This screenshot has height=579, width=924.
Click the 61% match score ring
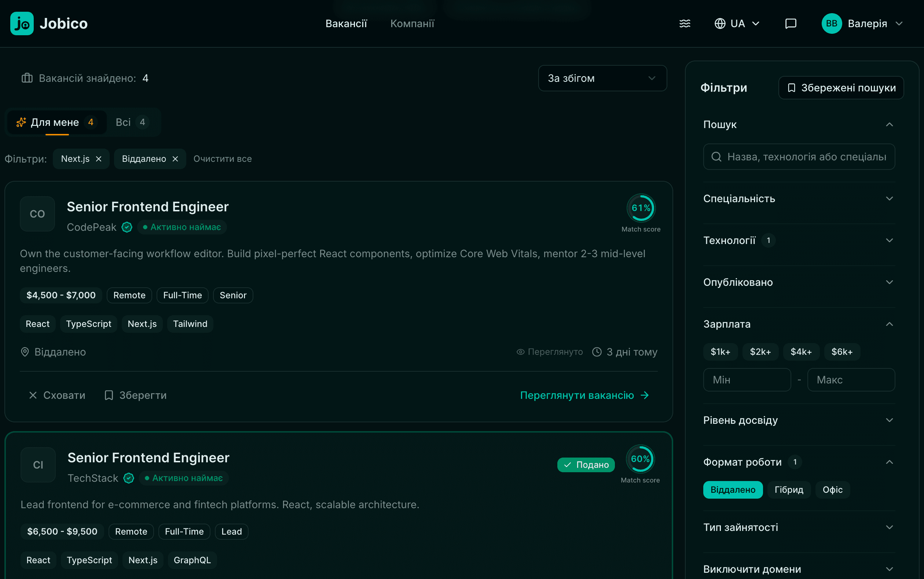point(641,208)
